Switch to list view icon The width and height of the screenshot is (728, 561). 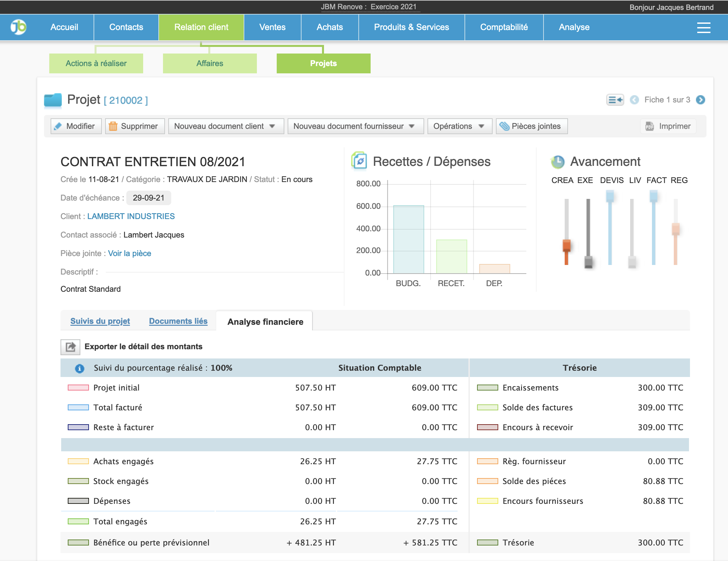615,99
